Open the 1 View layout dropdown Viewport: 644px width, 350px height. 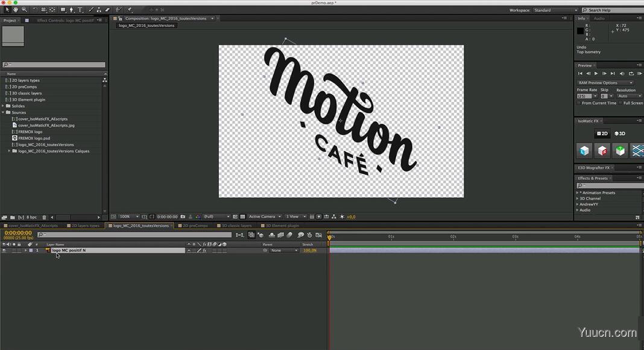[x=295, y=217]
